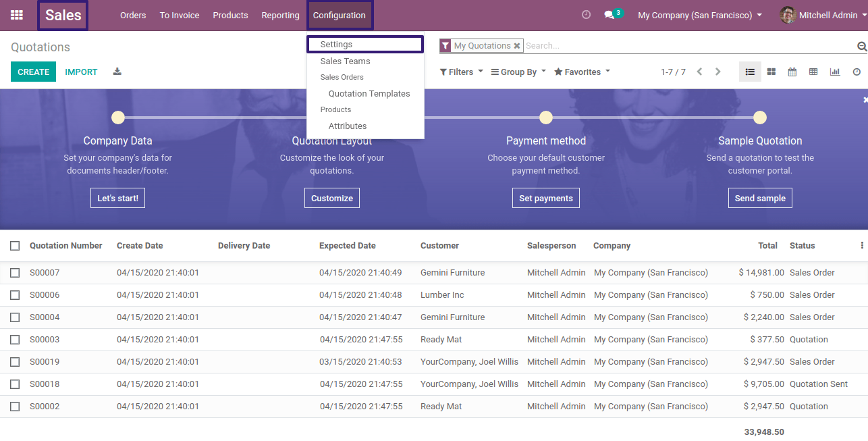The width and height of the screenshot is (868, 441).
Task: Check the box for S00002
Action: point(15,407)
